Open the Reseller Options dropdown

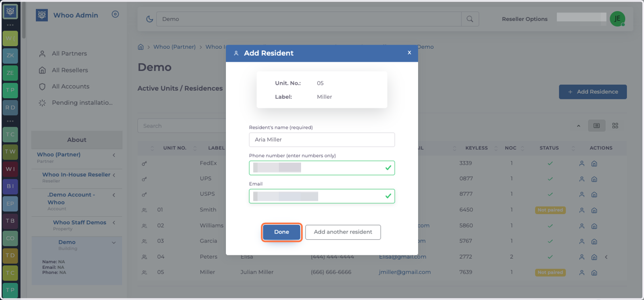coord(525,19)
